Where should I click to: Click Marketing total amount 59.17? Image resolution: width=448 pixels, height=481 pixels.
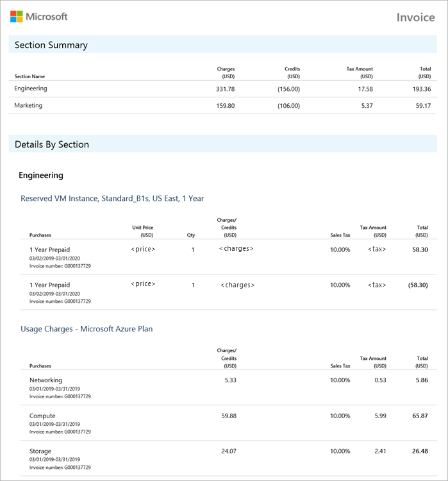coord(424,106)
